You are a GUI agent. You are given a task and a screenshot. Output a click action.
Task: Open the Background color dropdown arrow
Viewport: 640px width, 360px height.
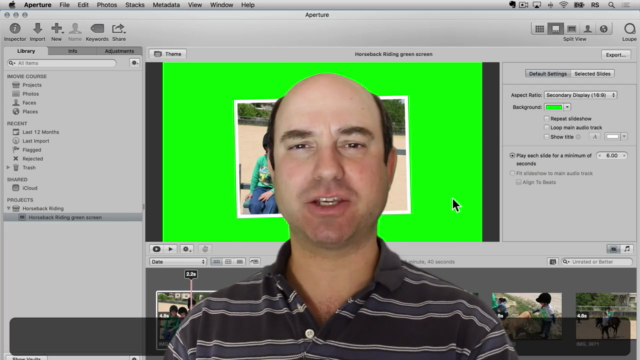click(x=567, y=107)
